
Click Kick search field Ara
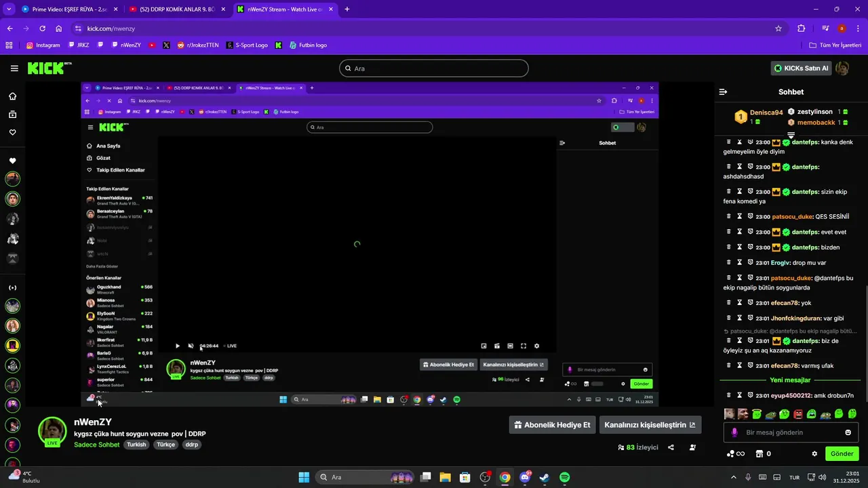pos(433,68)
